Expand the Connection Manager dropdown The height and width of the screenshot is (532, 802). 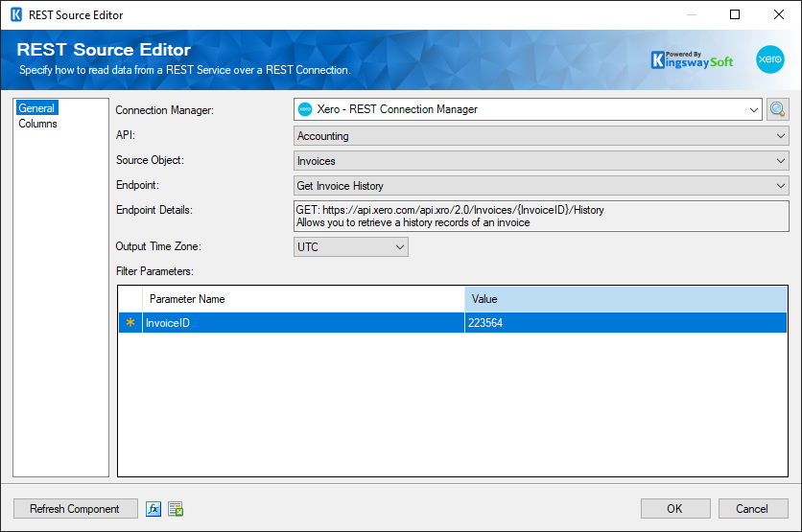coord(753,109)
